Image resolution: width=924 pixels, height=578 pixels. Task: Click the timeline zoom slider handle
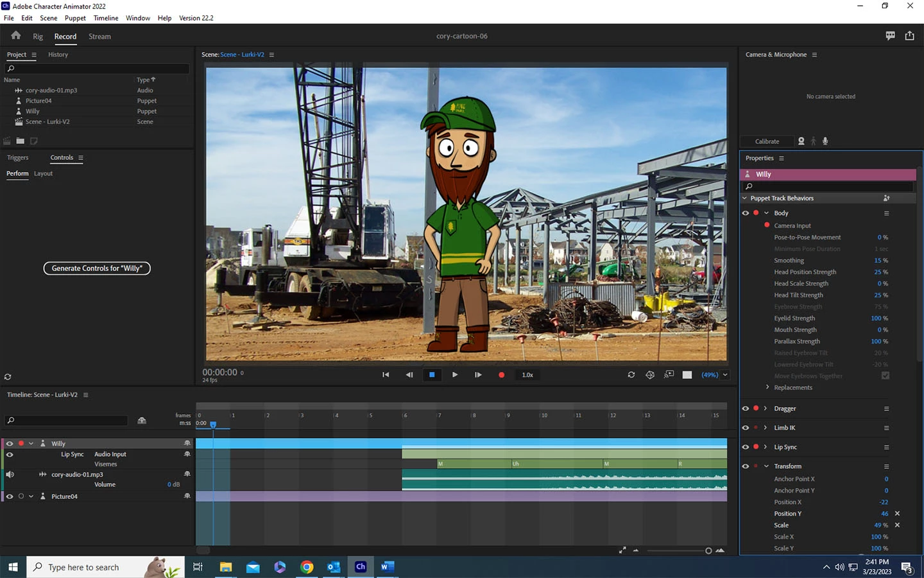click(708, 551)
